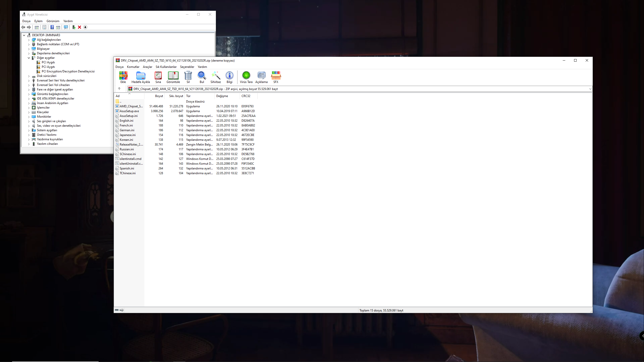This screenshot has height=362, width=644.
Task: Click the Virüs Tara scan icon
Action: (x=246, y=77)
